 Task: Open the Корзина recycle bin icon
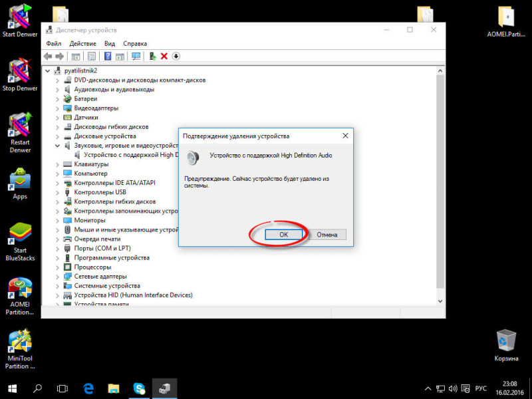[x=506, y=345]
